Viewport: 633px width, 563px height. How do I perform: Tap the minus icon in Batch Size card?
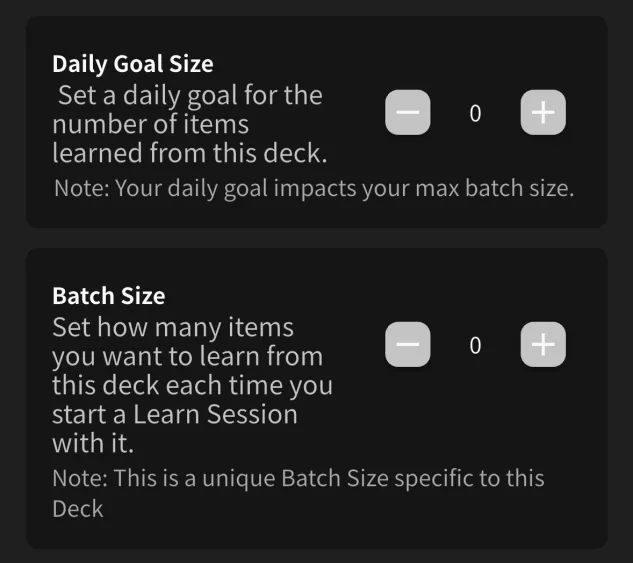[x=408, y=345]
